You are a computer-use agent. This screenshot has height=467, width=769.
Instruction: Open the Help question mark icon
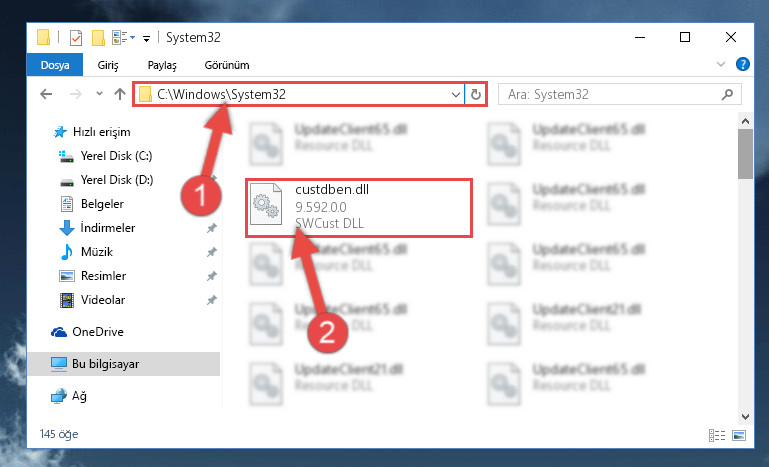[743, 64]
